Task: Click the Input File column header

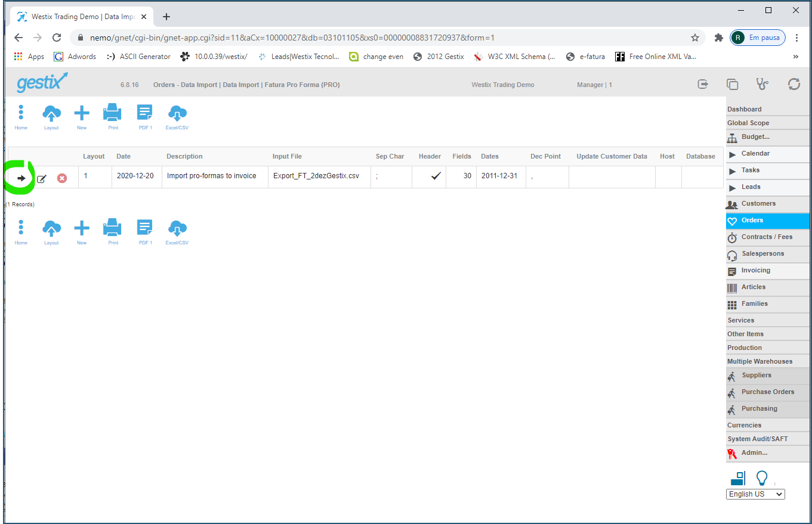Action: click(287, 156)
